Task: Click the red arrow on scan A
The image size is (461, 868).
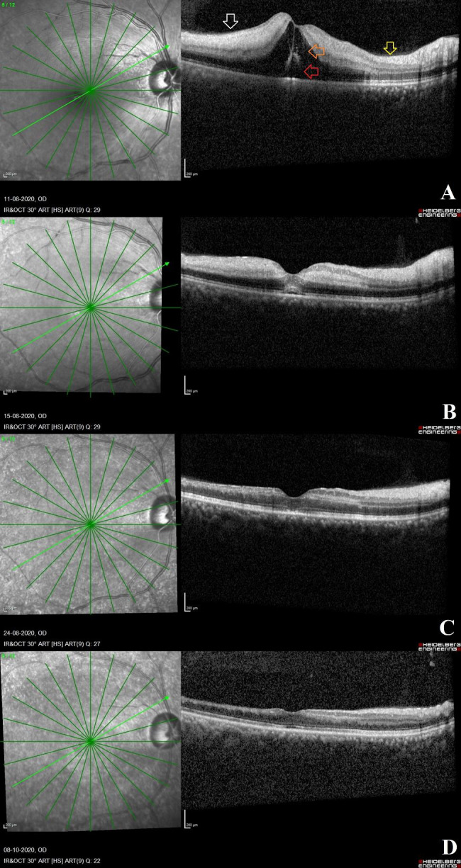Action: click(x=311, y=70)
